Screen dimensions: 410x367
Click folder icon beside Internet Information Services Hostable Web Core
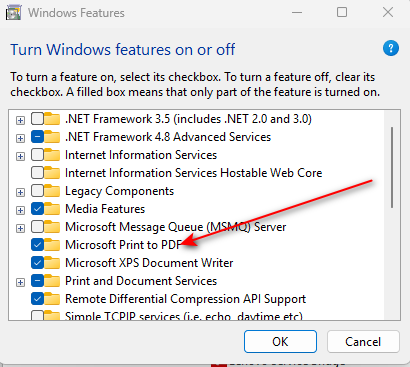tap(52, 173)
